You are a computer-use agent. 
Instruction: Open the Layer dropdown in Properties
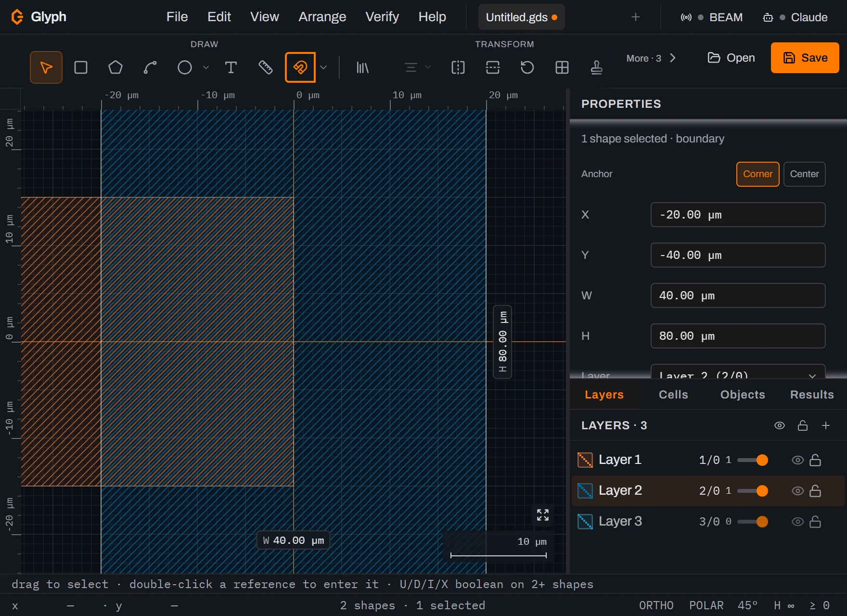[738, 372]
